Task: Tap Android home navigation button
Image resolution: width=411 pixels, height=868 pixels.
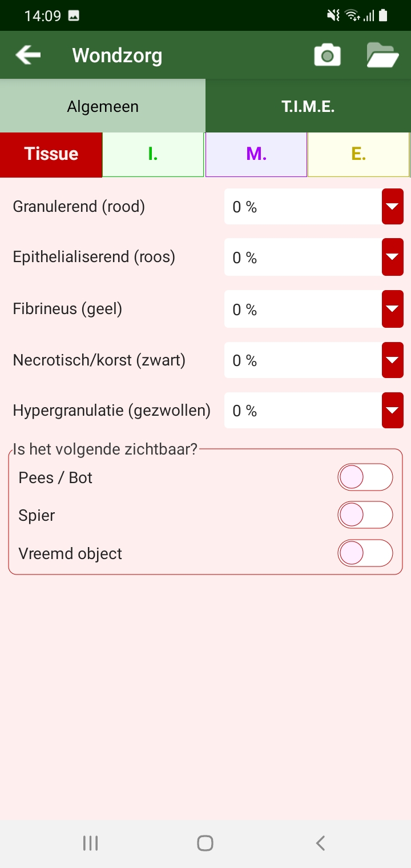Action: coord(205,843)
